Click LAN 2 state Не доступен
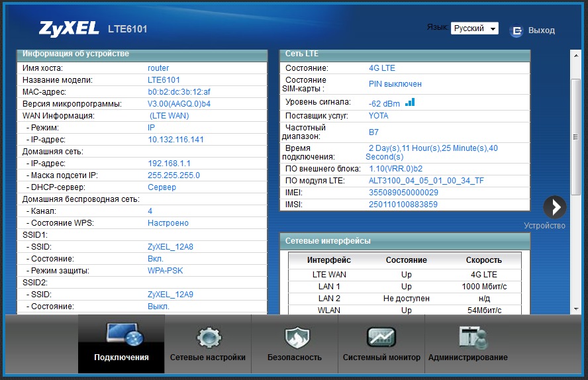The height and width of the screenshot is (380, 588). 406,299
